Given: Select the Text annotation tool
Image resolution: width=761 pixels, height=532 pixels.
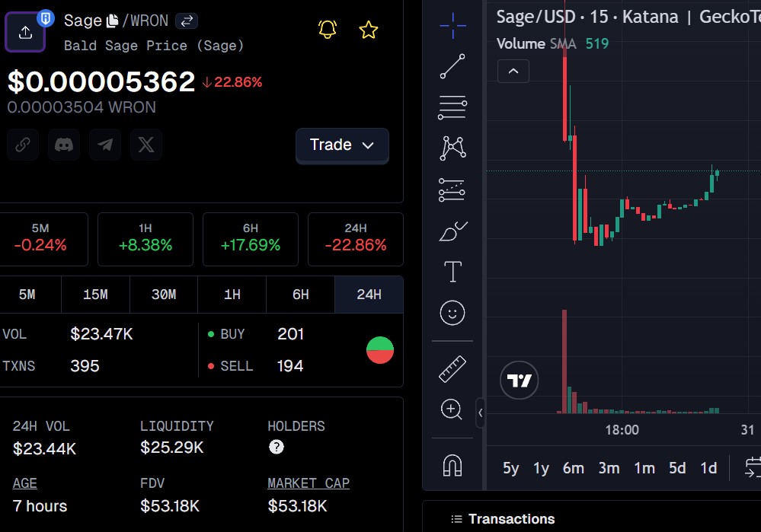Looking at the screenshot, I should tap(452, 272).
